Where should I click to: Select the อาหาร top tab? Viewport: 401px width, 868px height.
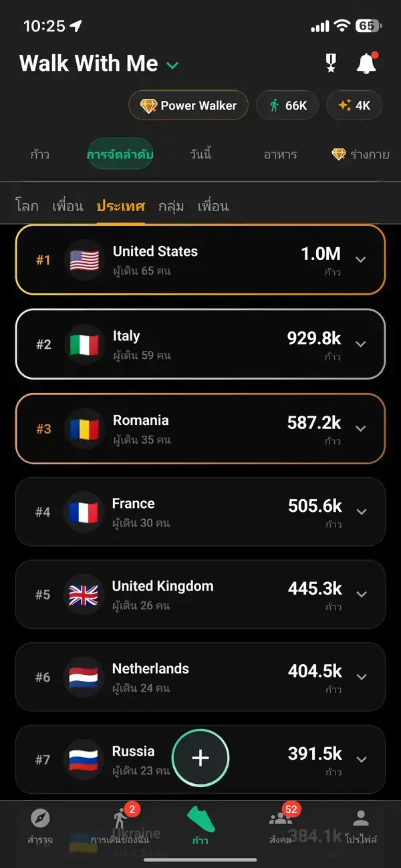280,154
